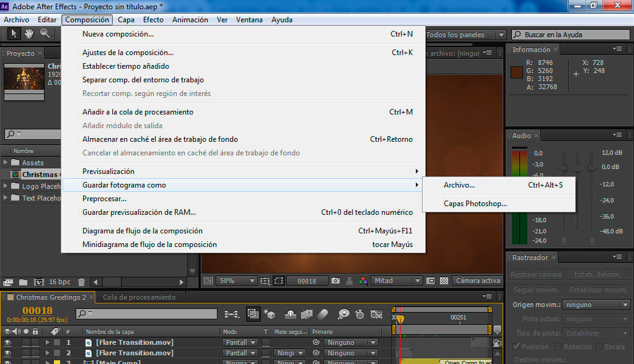
Task: Toggle the Rotación checkbox in Rastreador
Action: pyautogui.click(x=558, y=346)
